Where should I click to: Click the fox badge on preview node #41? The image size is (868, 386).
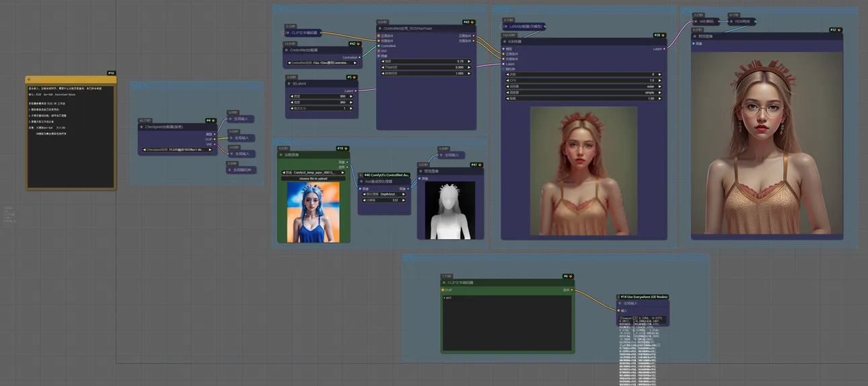[480, 164]
